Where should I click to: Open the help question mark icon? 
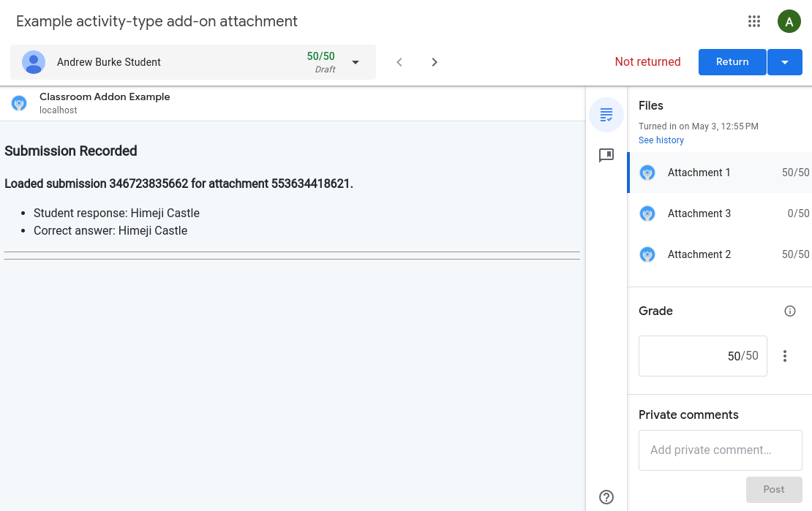[606, 497]
